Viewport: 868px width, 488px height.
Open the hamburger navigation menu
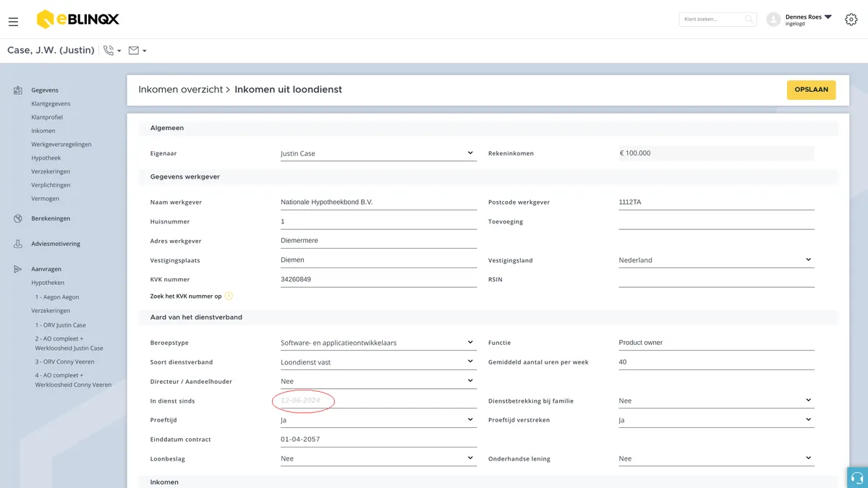(x=13, y=22)
